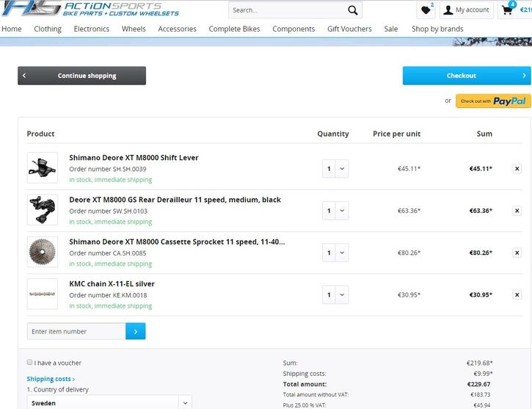Open KMC chain X-11-EL silver link
The image size is (532, 409).
pyautogui.click(x=112, y=283)
